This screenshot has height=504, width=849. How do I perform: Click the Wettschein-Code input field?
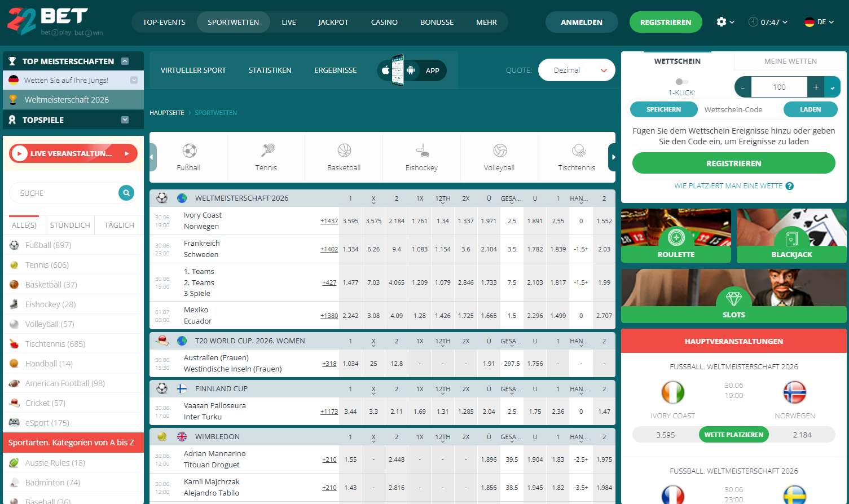740,109
